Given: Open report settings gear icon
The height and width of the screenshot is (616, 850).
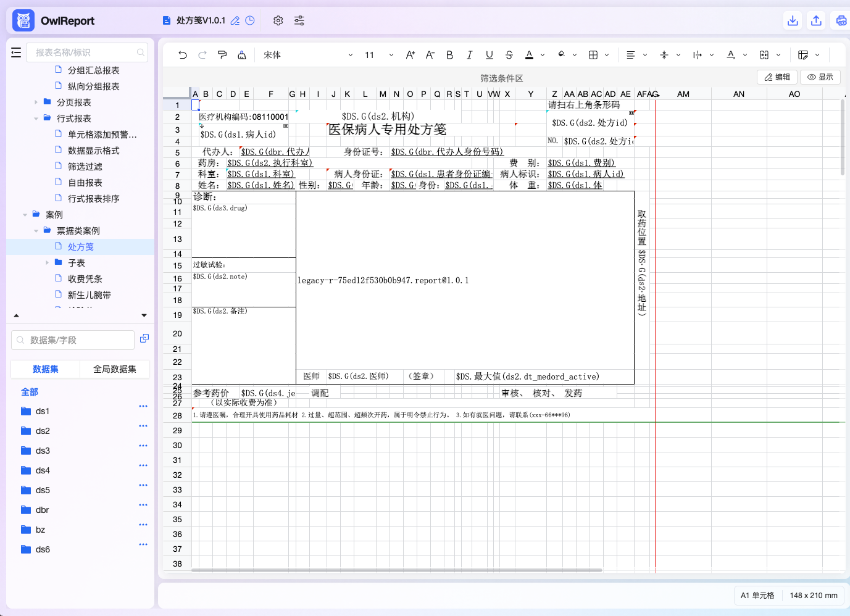Looking at the screenshot, I should click(x=278, y=20).
